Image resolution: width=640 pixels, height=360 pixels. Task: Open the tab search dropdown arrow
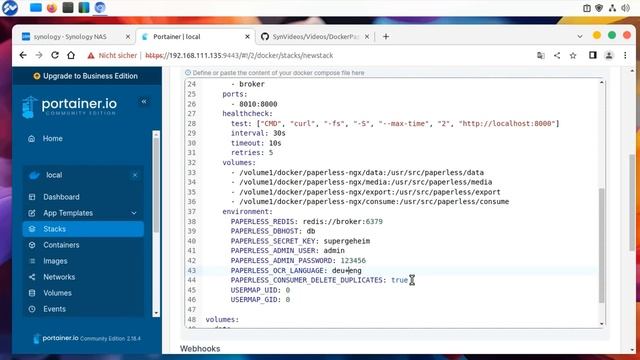[580, 36]
